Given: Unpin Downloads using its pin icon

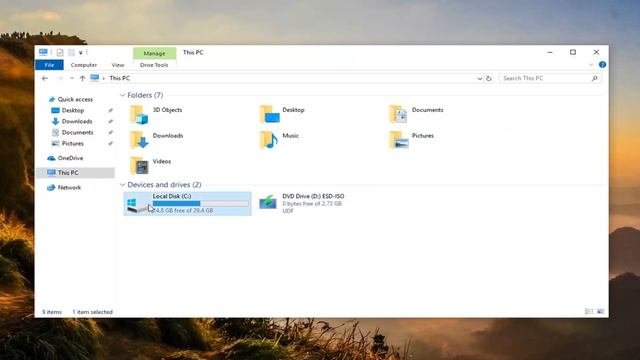Looking at the screenshot, I should (x=110, y=121).
